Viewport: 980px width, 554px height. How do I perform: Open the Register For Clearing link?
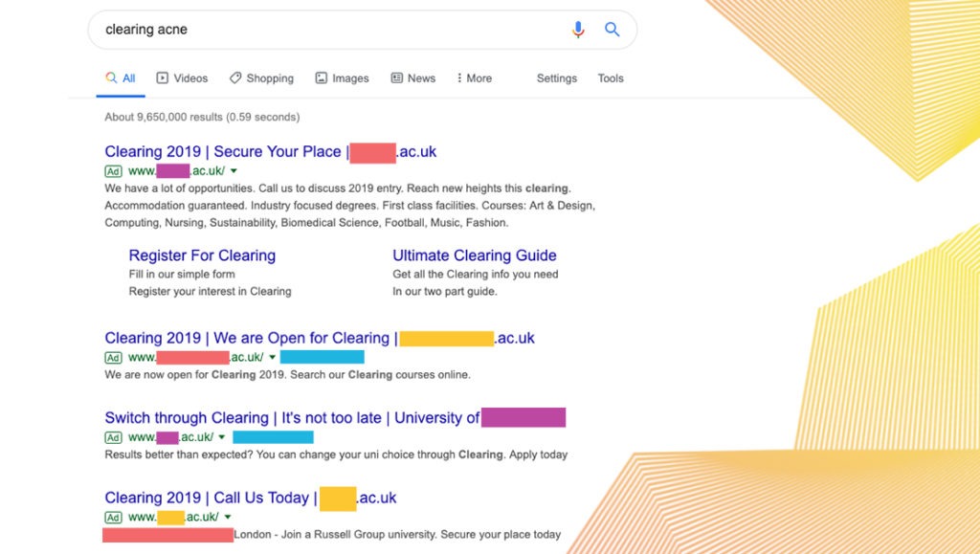coord(202,255)
